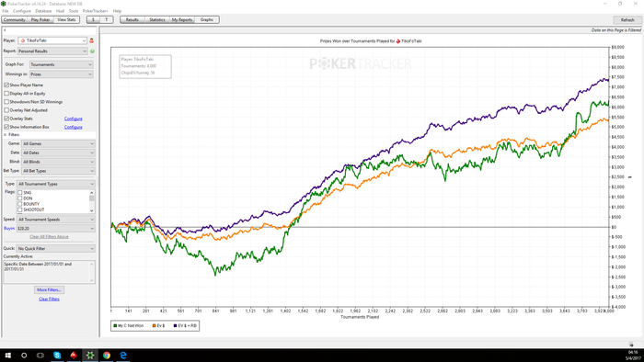The width and height of the screenshot is (644, 362).
Task: Click Clear All Filters Above link
Action: [x=49, y=237]
